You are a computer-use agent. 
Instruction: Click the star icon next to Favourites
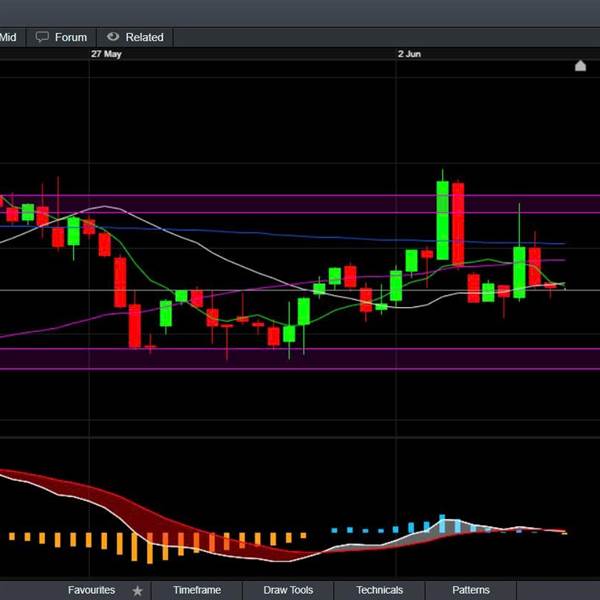[x=137, y=591]
